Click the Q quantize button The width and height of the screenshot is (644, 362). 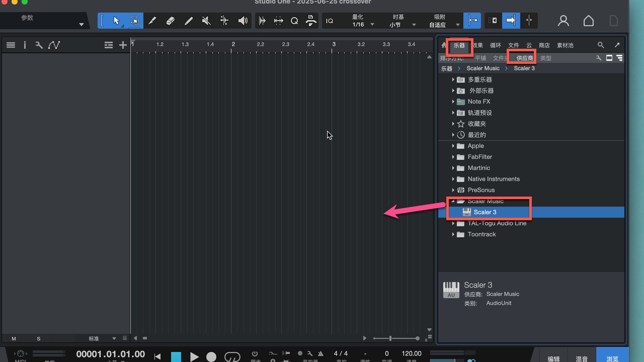(294, 21)
